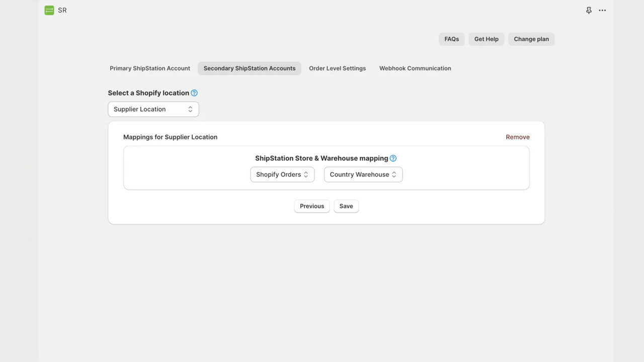
Task: Expand the Shopify Orders store dropdown
Action: [x=282, y=174]
